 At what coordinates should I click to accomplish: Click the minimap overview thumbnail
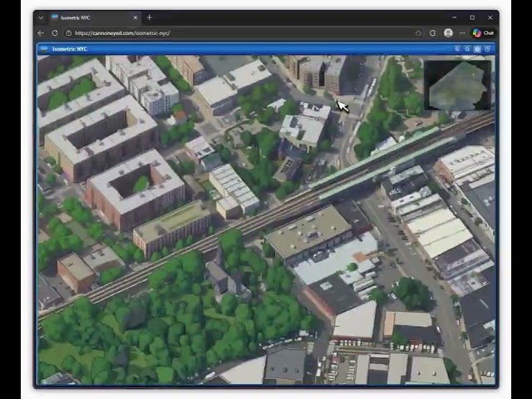pos(458,85)
